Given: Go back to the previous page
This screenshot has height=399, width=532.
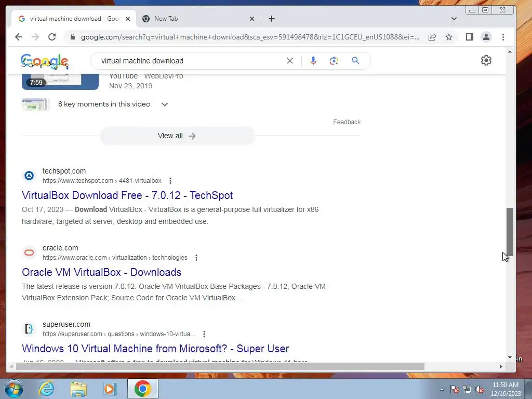Looking at the screenshot, I should pyautogui.click(x=19, y=37).
